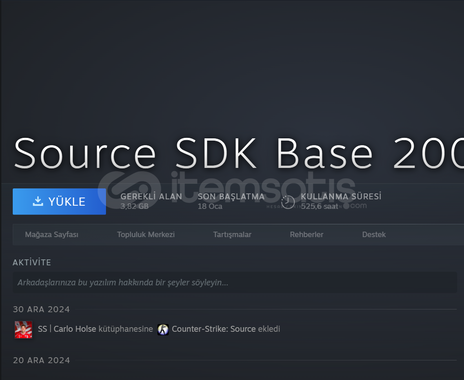Click the SON BAŞLATMA 18 Oca value
The height and width of the screenshot is (380, 464).
point(210,206)
